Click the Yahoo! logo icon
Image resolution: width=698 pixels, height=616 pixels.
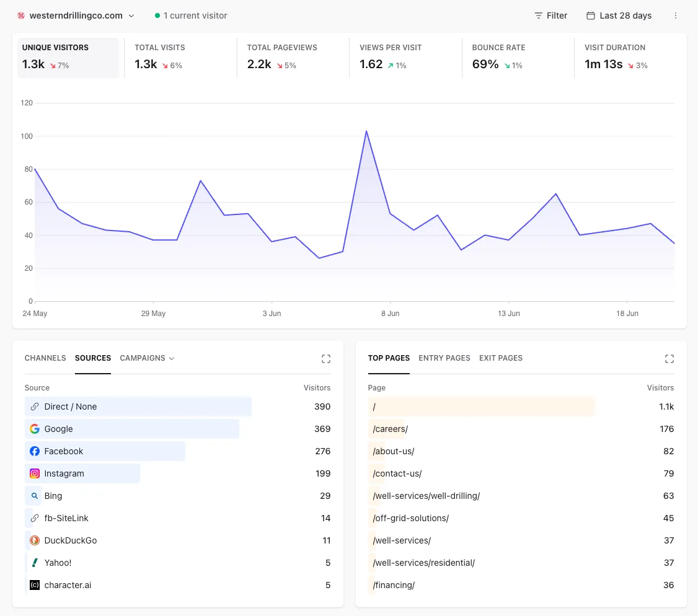34,563
